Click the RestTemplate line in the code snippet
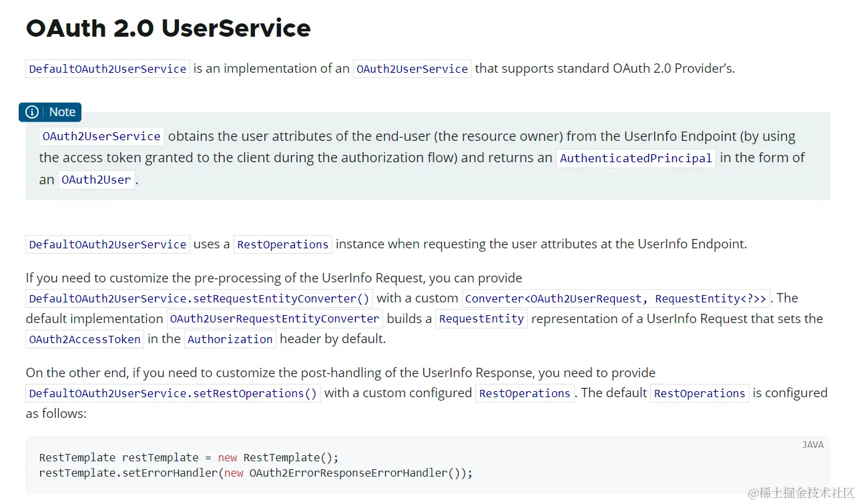 click(x=188, y=457)
